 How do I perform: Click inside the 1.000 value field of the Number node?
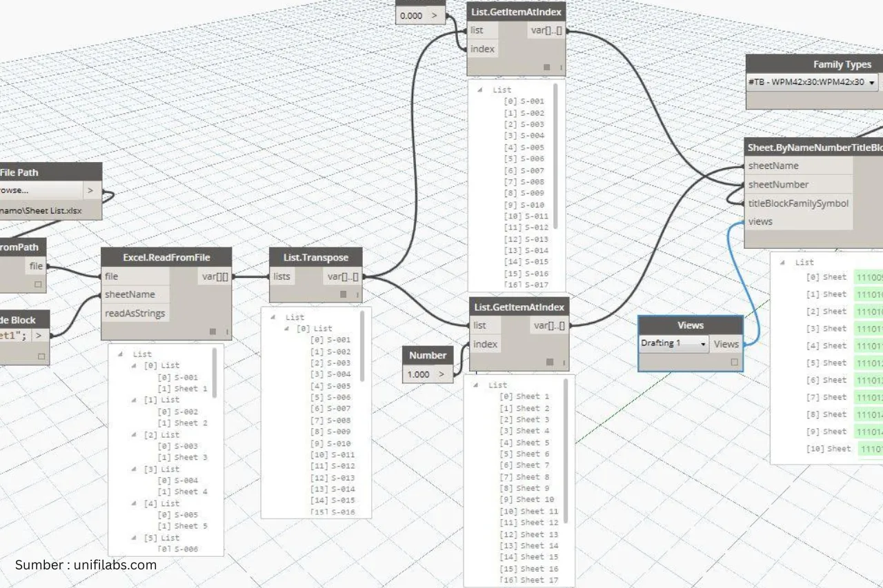[x=419, y=374]
